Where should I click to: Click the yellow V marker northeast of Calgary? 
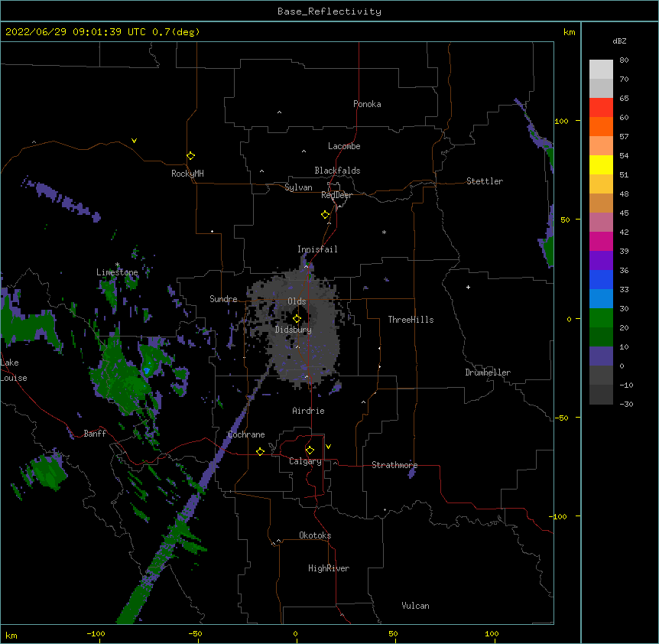(x=328, y=447)
